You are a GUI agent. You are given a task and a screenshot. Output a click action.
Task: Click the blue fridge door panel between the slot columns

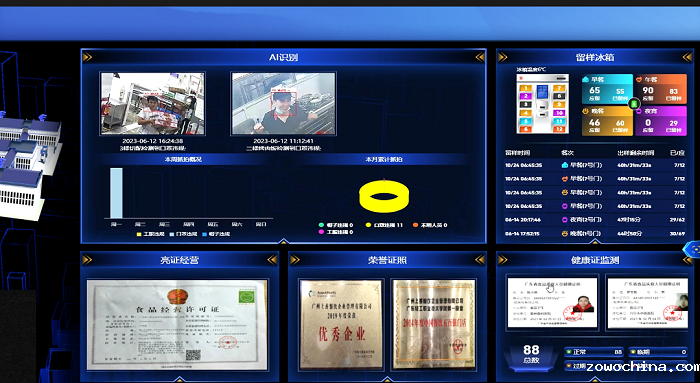(x=542, y=92)
